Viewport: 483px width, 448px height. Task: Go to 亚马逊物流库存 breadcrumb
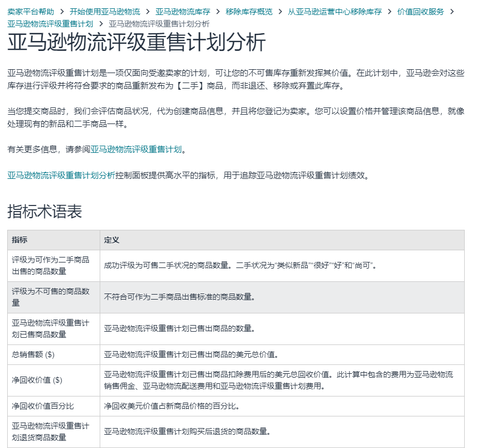pyautogui.click(x=183, y=12)
